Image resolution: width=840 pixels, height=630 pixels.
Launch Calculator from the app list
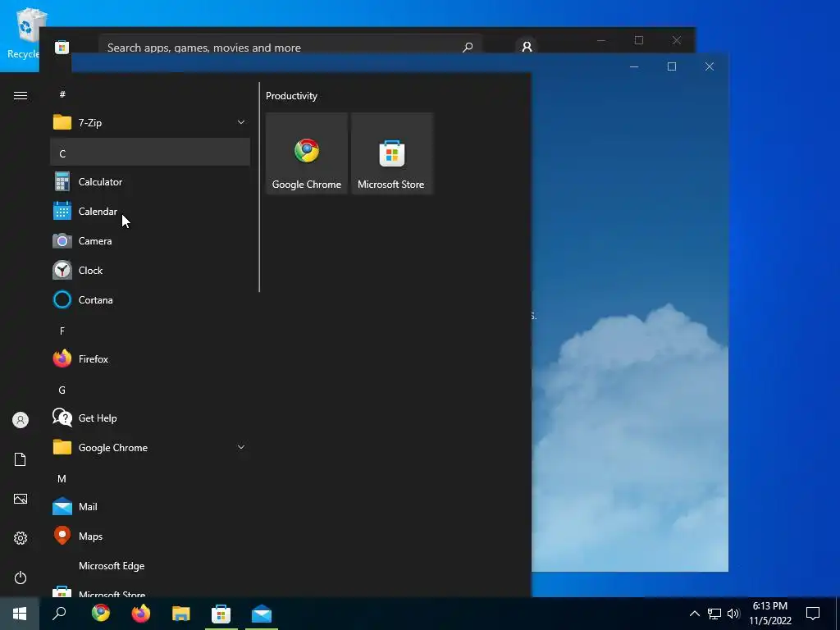coord(150,182)
